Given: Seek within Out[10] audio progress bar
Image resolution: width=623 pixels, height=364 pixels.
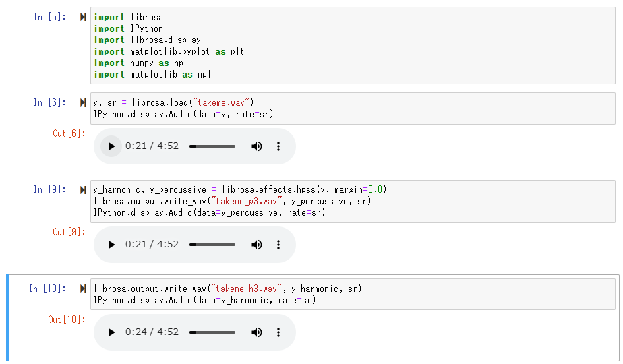Looking at the screenshot, I should [212, 332].
